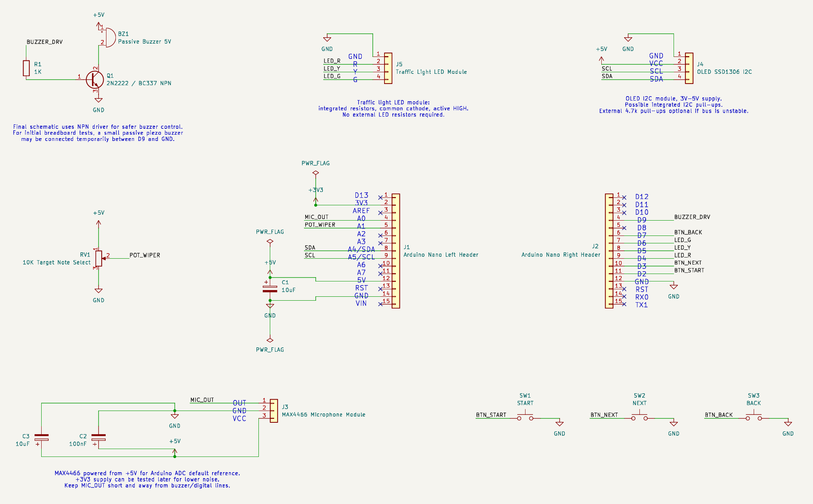Click the SCL label at J1 pin A5/SCL
813x504 pixels.
click(310, 255)
